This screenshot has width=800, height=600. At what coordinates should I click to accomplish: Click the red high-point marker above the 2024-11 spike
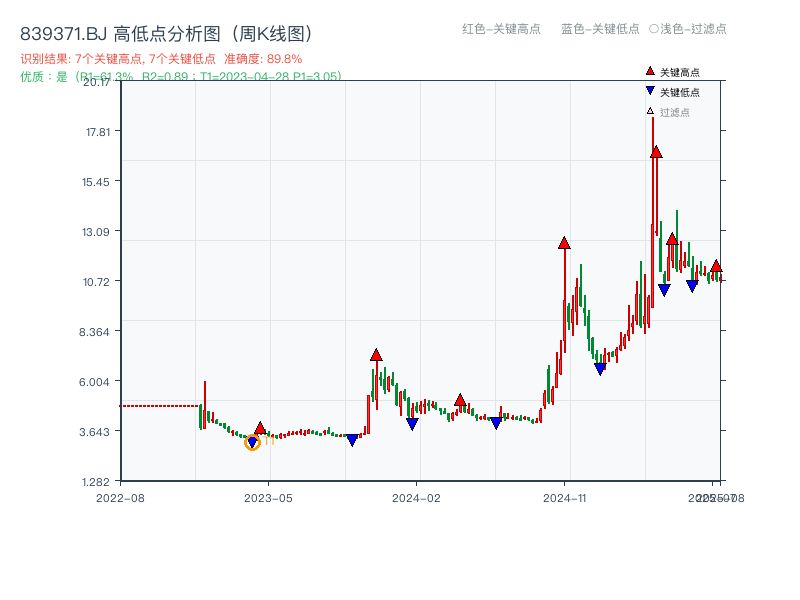click(x=562, y=242)
